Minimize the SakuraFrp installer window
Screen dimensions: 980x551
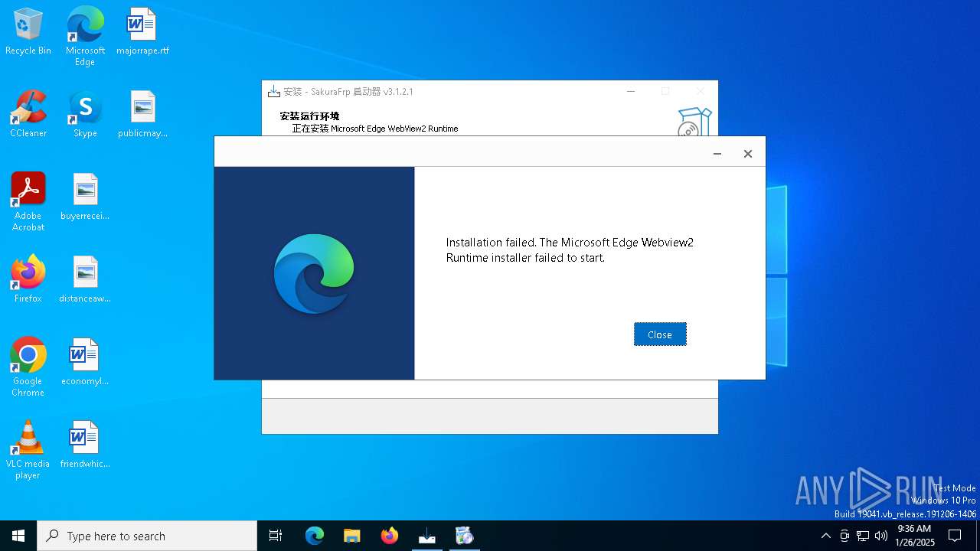click(x=631, y=91)
